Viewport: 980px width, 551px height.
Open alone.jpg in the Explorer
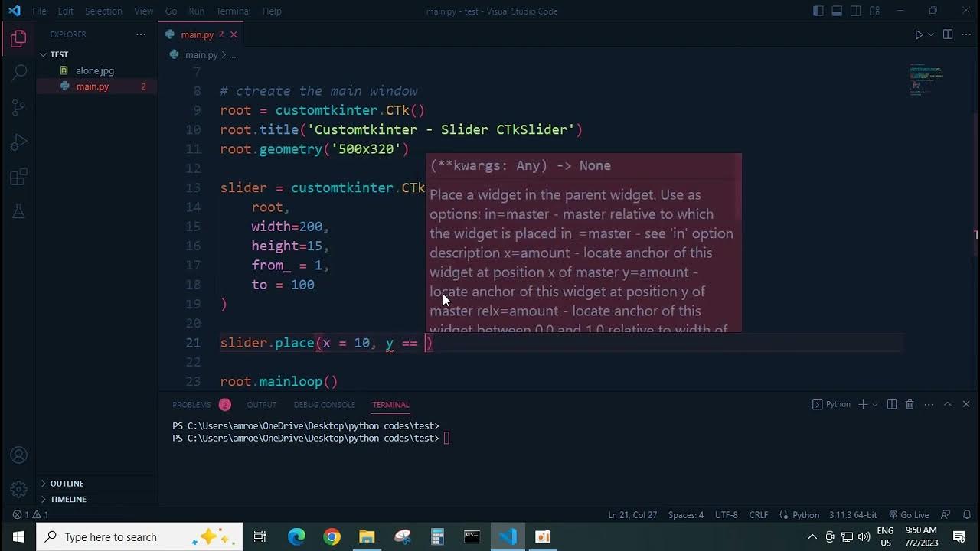point(95,70)
